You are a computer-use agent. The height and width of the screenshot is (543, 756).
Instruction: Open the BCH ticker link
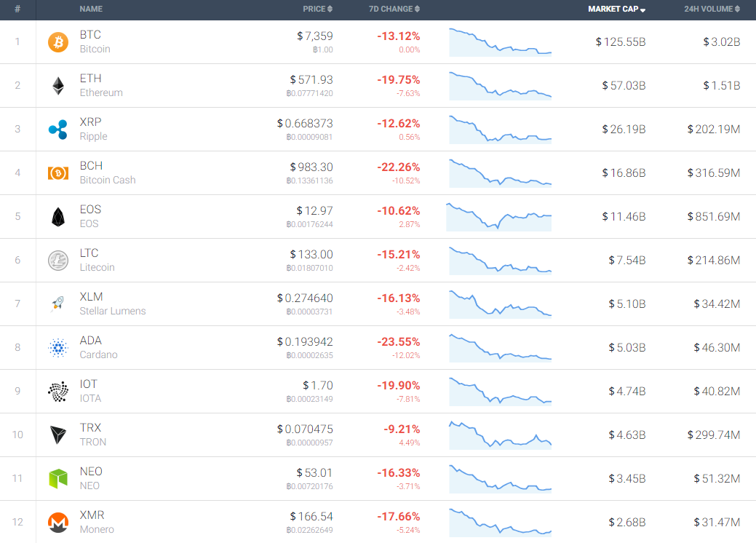(91, 166)
